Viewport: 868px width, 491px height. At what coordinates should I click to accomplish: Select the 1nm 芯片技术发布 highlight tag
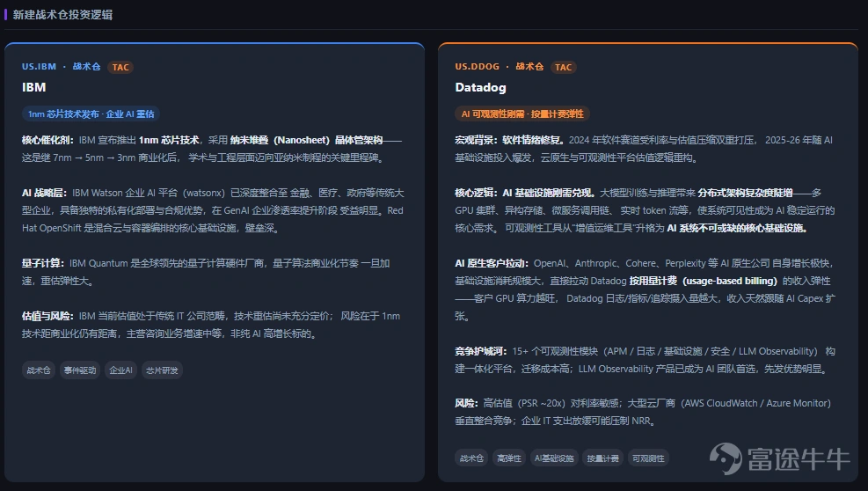91,114
